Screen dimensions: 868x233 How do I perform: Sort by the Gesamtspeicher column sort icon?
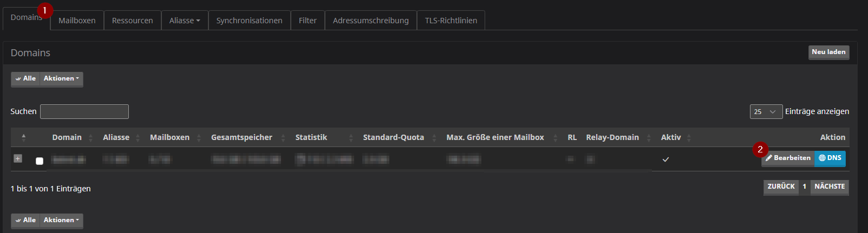tap(283, 138)
